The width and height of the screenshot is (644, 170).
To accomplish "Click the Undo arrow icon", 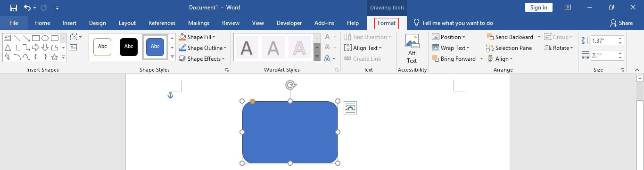I will pos(27,8).
